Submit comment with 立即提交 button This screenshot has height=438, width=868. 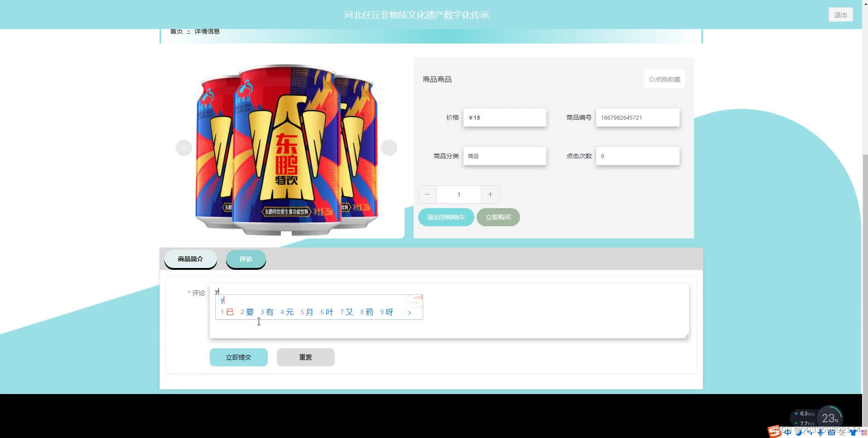click(239, 357)
